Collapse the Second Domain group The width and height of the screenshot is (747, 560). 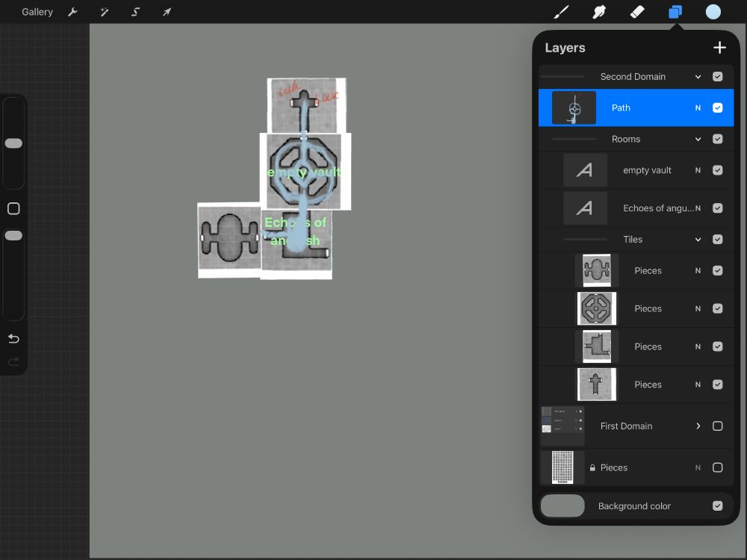click(x=698, y=77)
